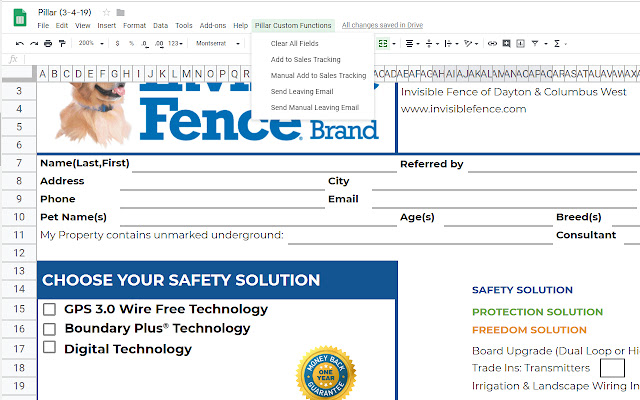
Task: Open the Tools menu
Action: (x=184, y=25)
